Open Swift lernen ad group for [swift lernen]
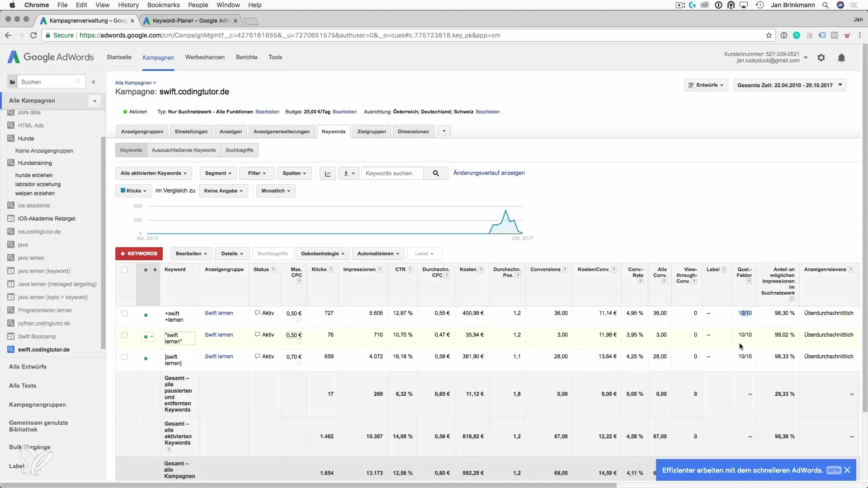 pyautogui.click(x=219, y=357)
